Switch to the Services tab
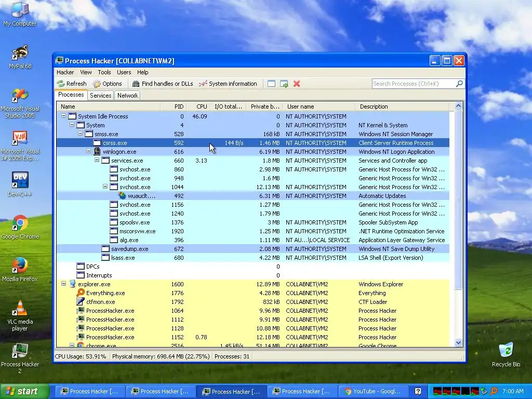The height and width of the screenshot is (399, 532). (100, 96)
